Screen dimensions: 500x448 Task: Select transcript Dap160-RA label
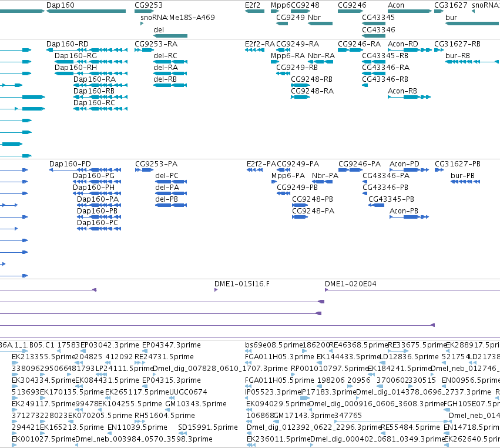(x=95, y=79)
